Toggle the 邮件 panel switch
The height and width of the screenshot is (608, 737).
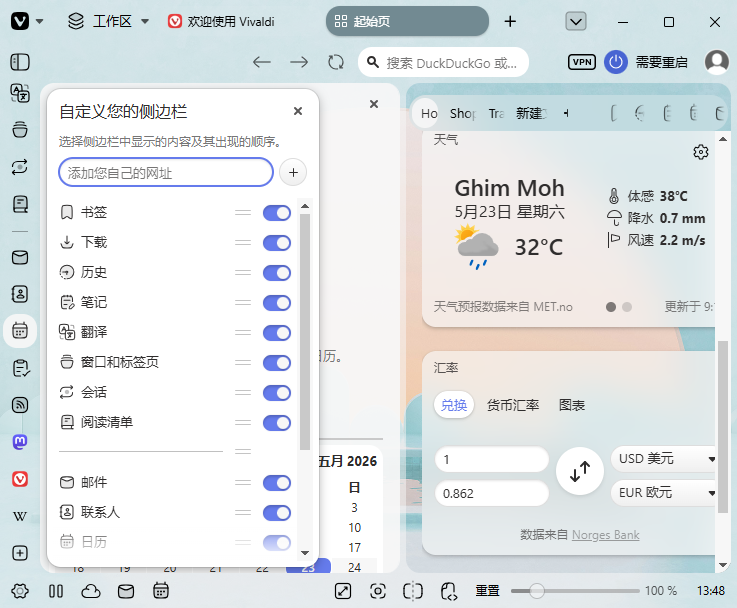click(277, 483)
